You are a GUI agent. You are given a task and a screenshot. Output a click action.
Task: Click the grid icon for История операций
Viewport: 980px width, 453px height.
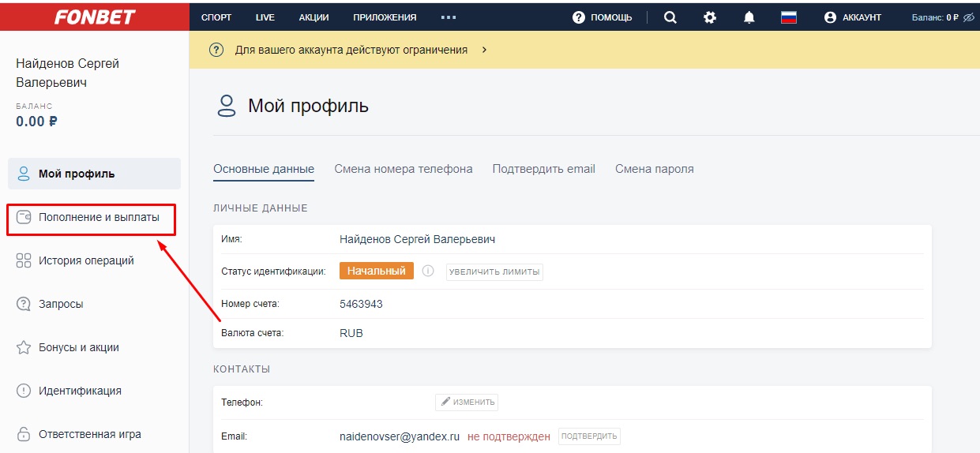(x=24, y=260)
